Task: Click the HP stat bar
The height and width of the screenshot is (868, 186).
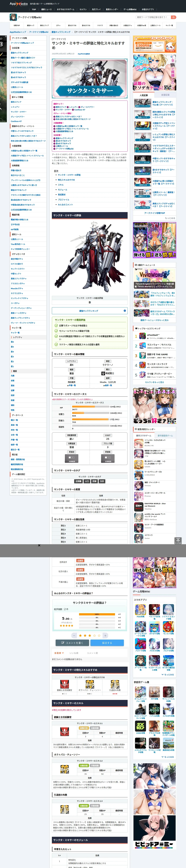Action: point(91,407)
